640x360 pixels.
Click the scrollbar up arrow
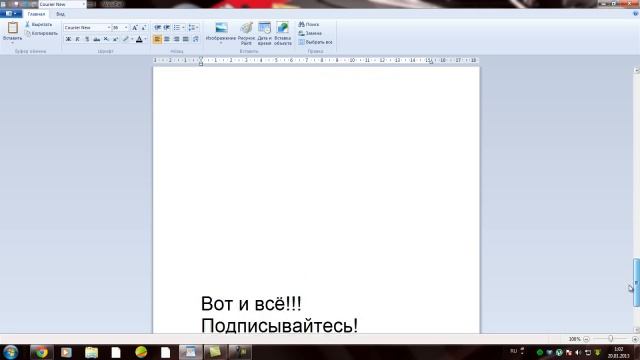(x=636, y=70)
